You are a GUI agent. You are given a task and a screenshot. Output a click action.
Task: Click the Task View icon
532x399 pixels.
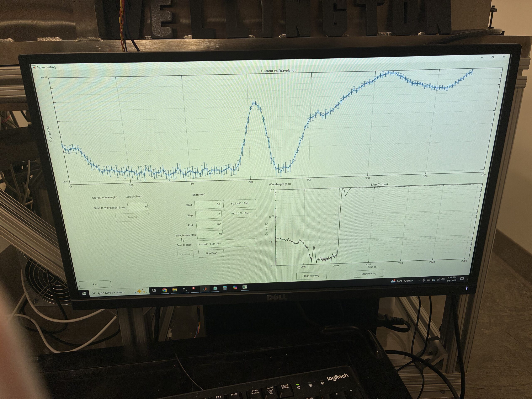[154, 291]
